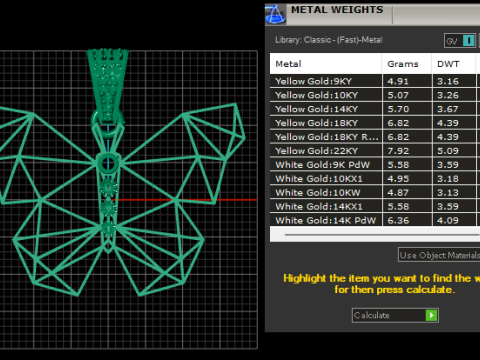This screenshot has height=360, width=480.
Task: Click the 7.92 grams value
Action: (398, 151)
